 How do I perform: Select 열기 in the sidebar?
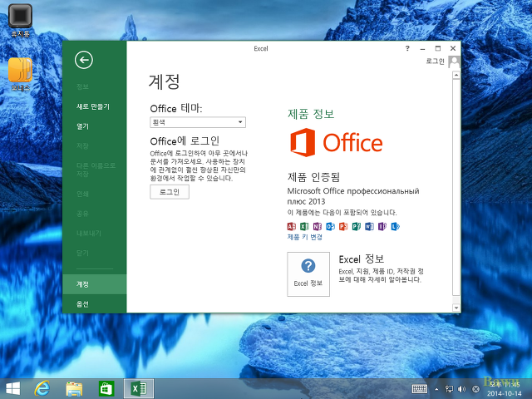[82, 126]
